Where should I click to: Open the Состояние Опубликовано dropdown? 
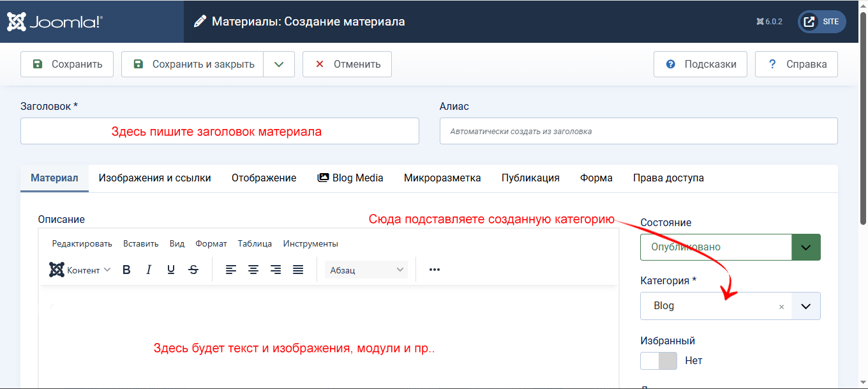coord(730,247)
